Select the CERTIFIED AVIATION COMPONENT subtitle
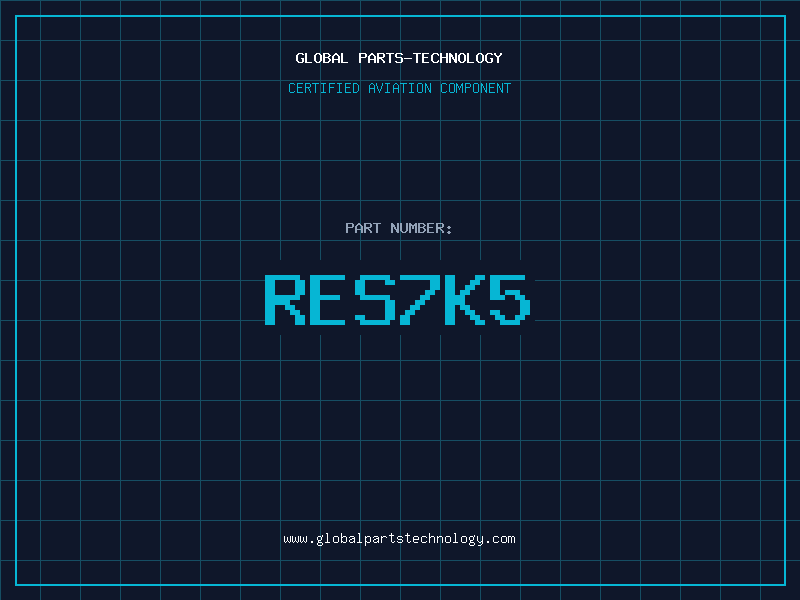The image size is (800, 600). (x=399, y=88)
